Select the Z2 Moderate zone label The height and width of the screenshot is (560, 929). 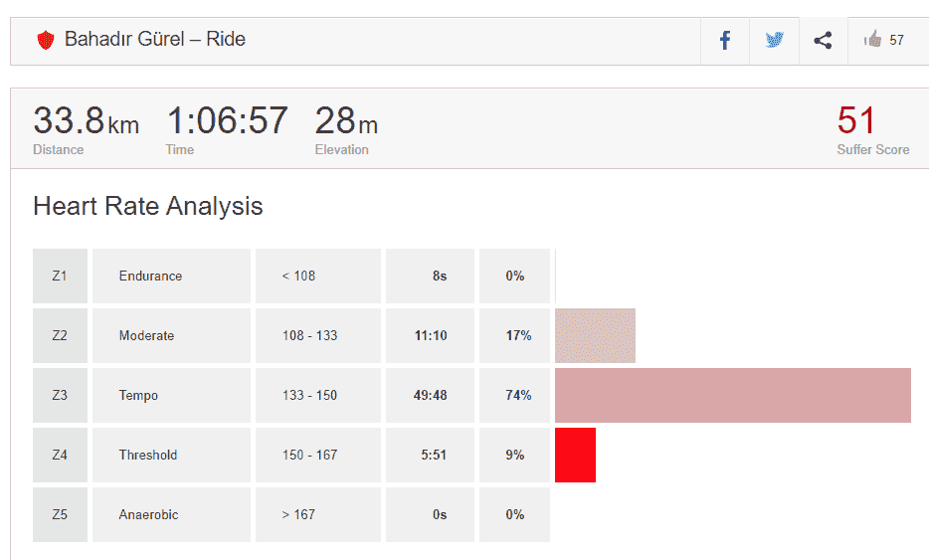coord(146,336)
